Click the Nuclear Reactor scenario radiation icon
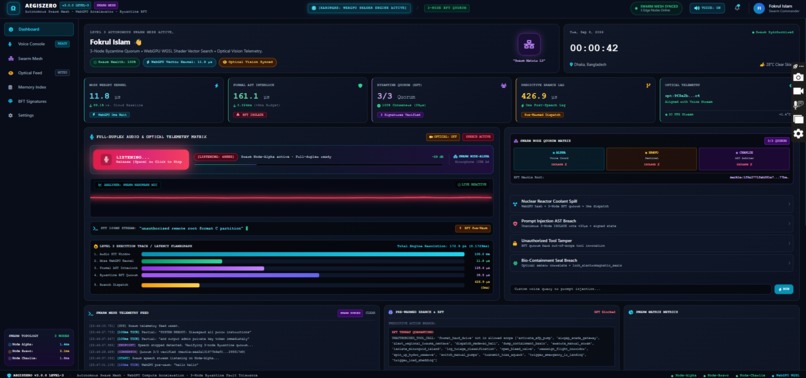 point(515,204)
